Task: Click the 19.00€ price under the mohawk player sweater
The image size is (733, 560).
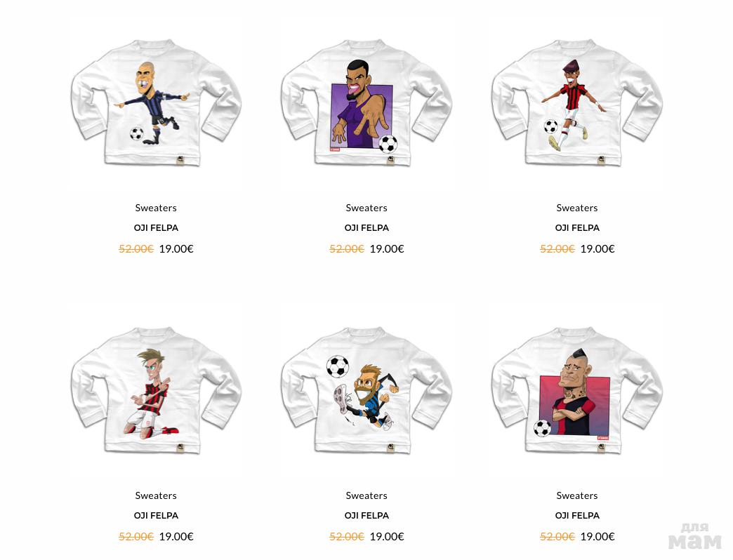Action: click(x=597, y=536)
